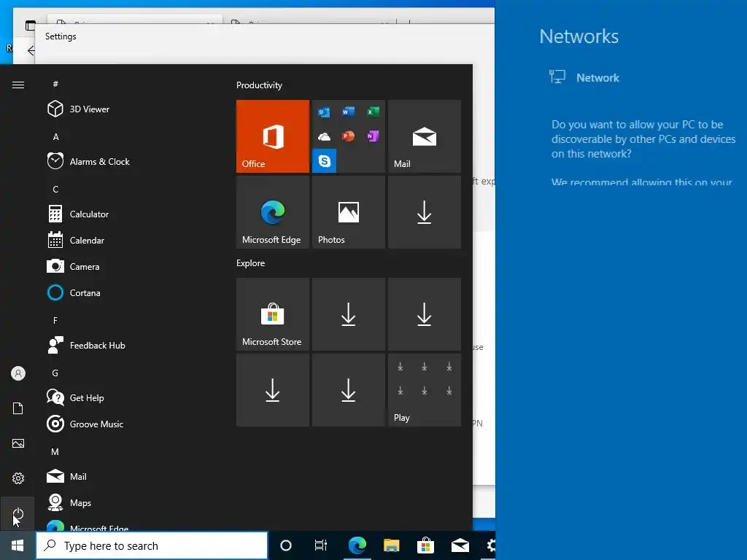This screenshot has height=560, width=747.
Task: Click the user account icon in Start sidebar
Action: coord(18,373)
